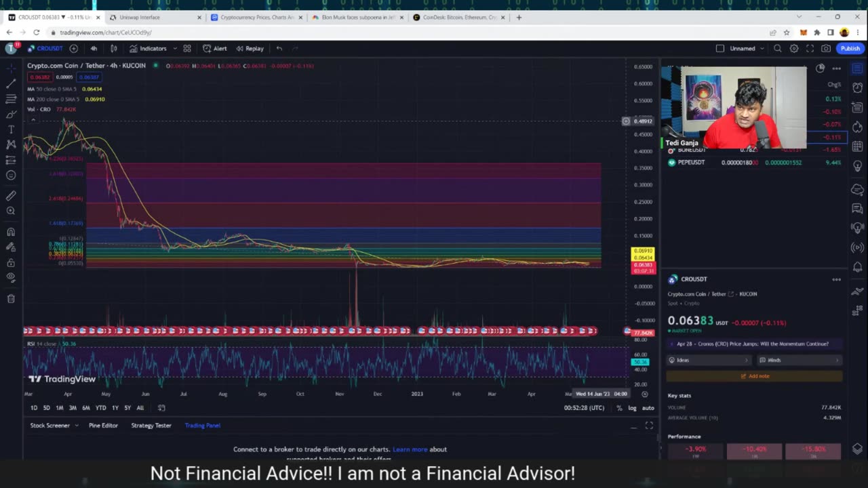Open the candlestick chart type selector

[x=114, y=48]
